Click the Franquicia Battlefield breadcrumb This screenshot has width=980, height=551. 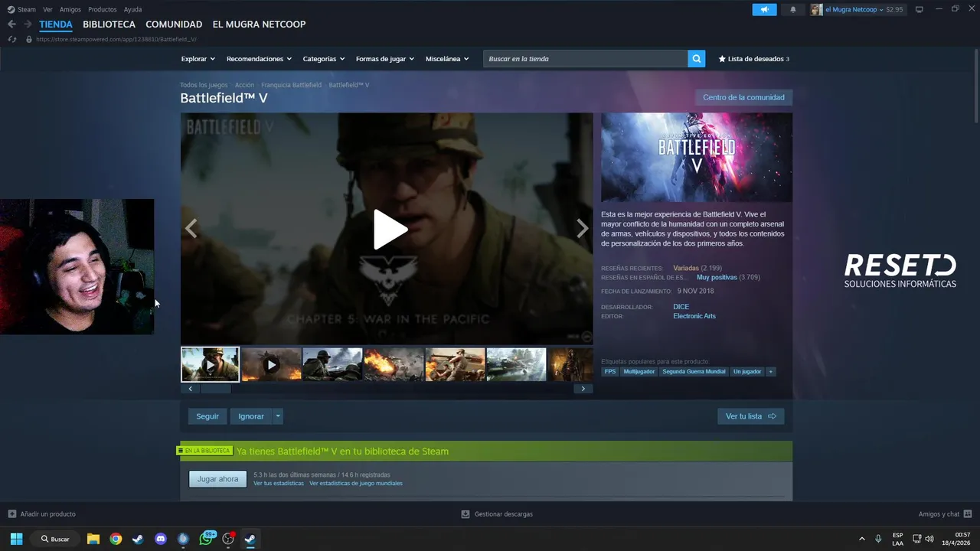coord(291,85)
